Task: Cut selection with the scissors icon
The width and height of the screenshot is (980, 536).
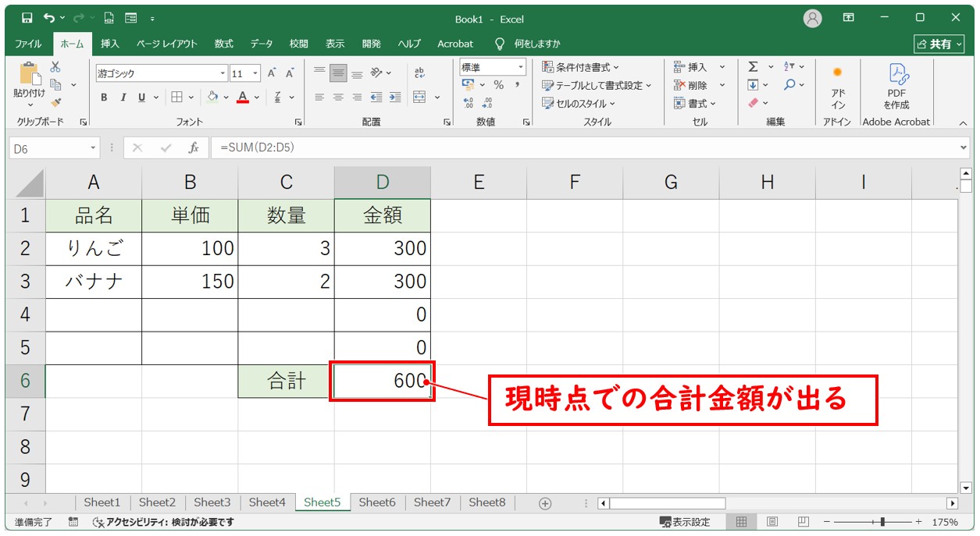Action: pyautogui.click(x=55, y=67)
